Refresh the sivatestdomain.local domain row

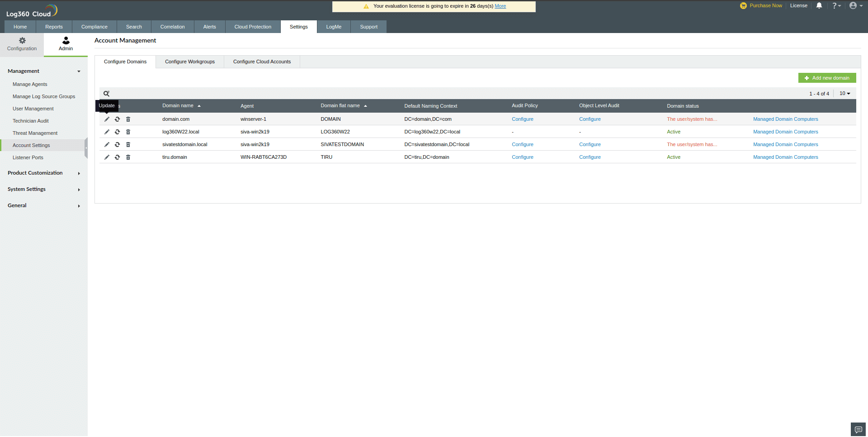pyautogui.click(x=117, y=145)
